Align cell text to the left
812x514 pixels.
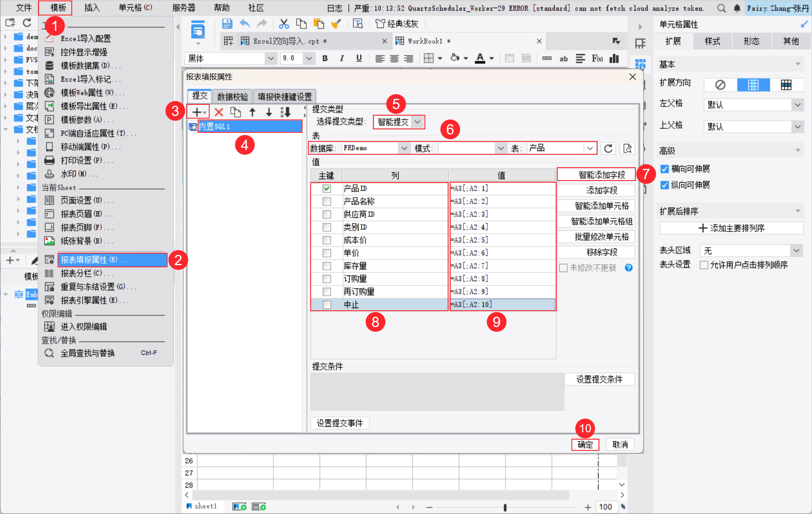pos(380,59)
